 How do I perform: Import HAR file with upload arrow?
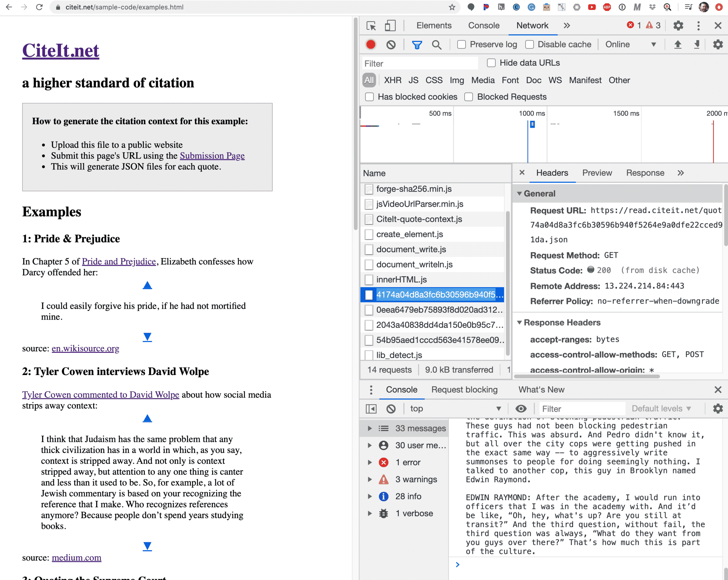pyautogui.click(x=677, y=45)
